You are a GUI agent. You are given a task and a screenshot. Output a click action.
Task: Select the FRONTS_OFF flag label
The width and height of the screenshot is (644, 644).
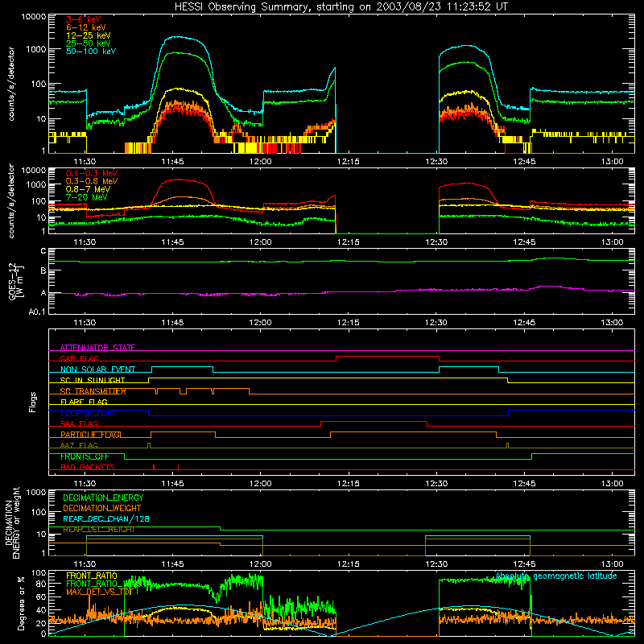85,456
